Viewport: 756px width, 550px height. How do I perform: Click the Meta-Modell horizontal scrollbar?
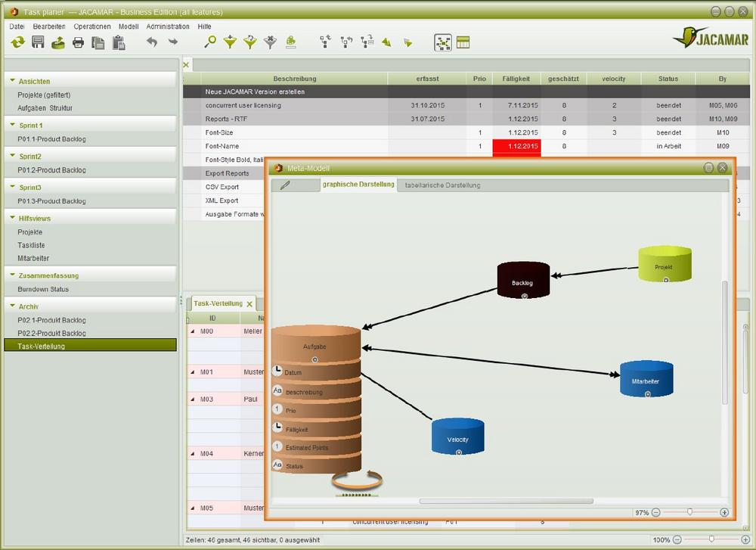[x=507, y=502]
